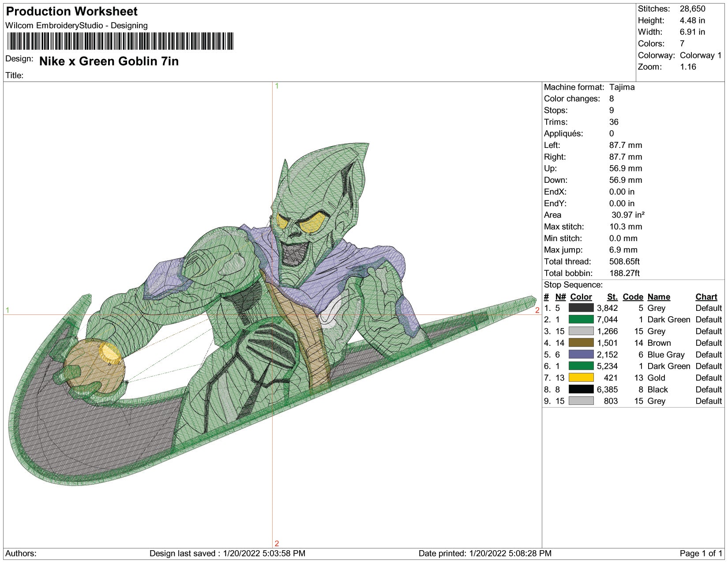Viewport: 728px width, 563px height.
Task: Click the light grey swatch in stop 9
Action: 581,401
